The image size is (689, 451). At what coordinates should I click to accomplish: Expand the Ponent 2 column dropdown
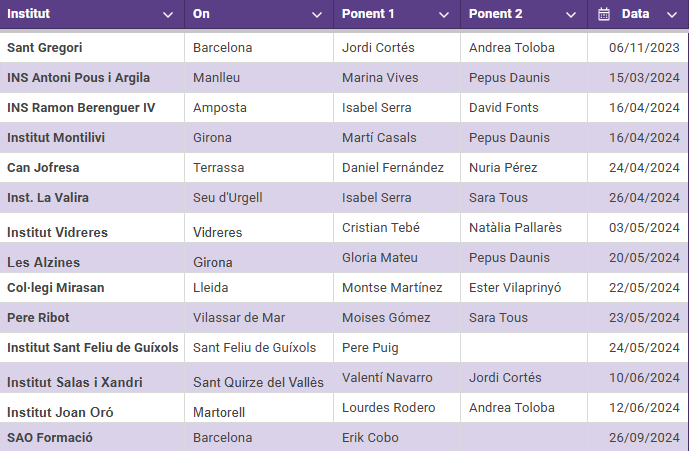point(571,15)
